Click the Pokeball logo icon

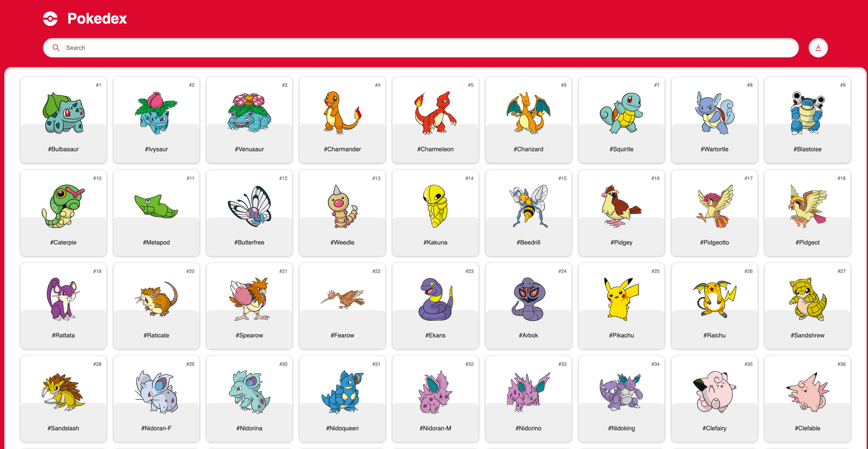point(50,19)
